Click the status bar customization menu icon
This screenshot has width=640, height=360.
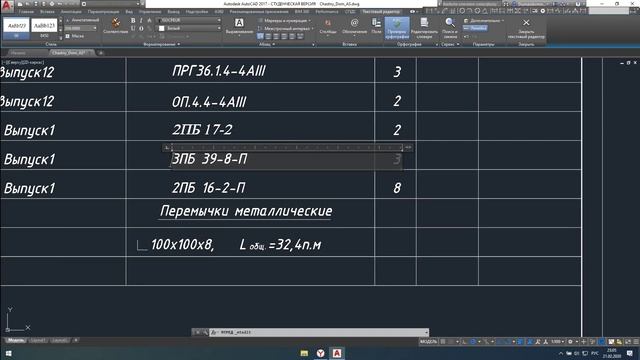click(x=636, y=342)
